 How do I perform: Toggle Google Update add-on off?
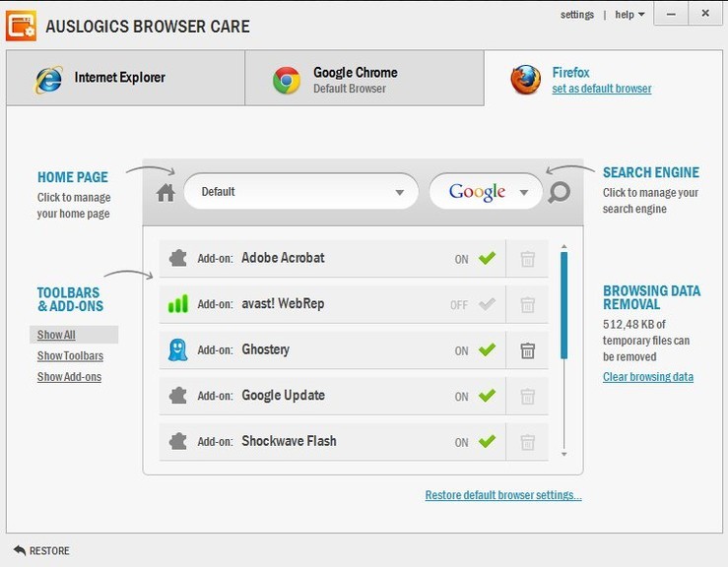coord(487,396)
